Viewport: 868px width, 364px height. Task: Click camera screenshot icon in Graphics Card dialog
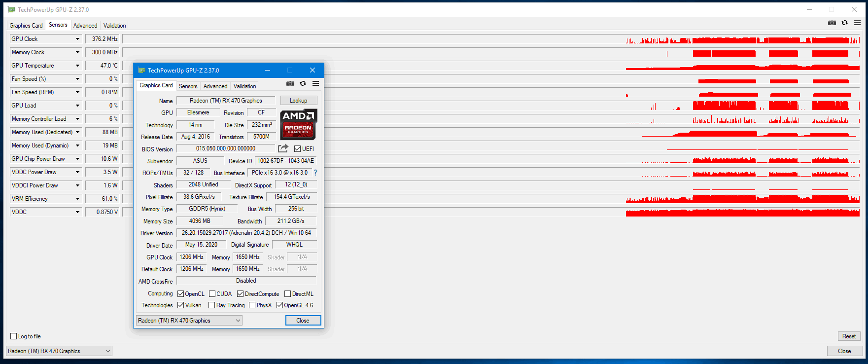pos(290,83)
